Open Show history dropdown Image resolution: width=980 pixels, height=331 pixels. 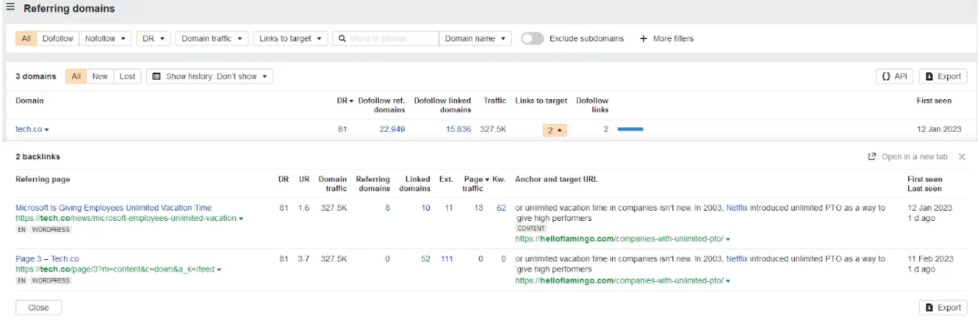coord(209,77)
